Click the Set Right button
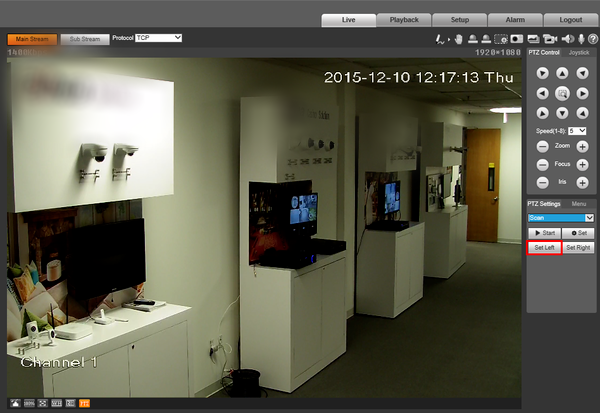Screen dimensions: 600x413 [x=578, y=248]
